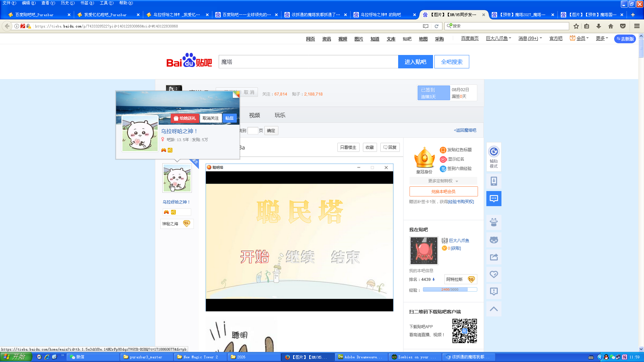Expand quick launch overflow chevron

click(x=62, y=356)
